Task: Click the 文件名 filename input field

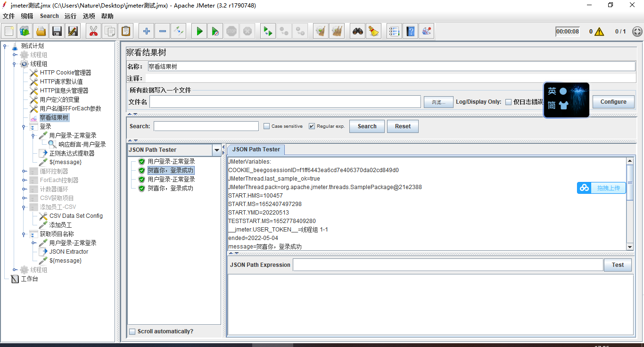Action: click(285, 102)
